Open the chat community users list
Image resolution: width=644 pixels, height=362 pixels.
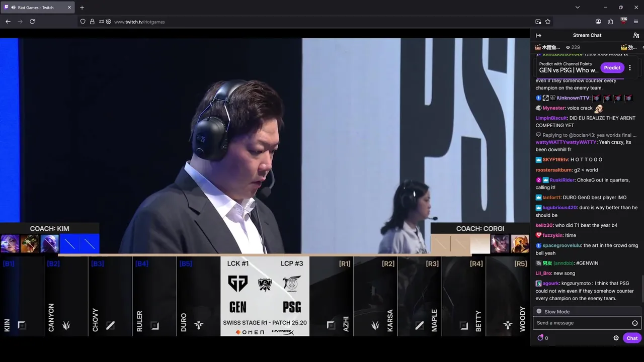[636, 35]
